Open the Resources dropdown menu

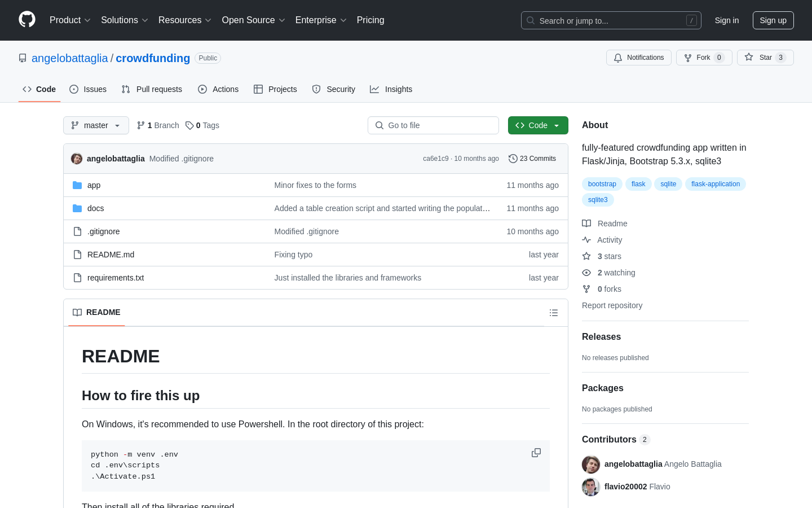click(185, 20)
